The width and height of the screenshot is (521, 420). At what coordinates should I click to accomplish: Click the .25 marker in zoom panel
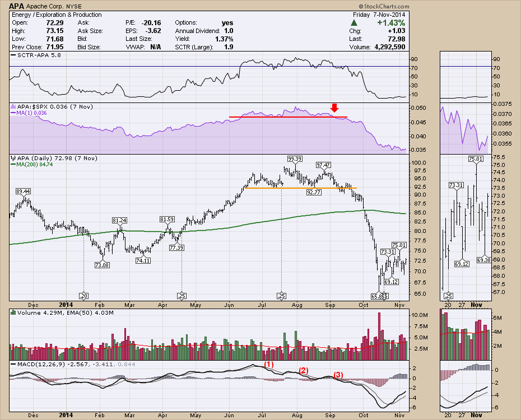(448, 296)
